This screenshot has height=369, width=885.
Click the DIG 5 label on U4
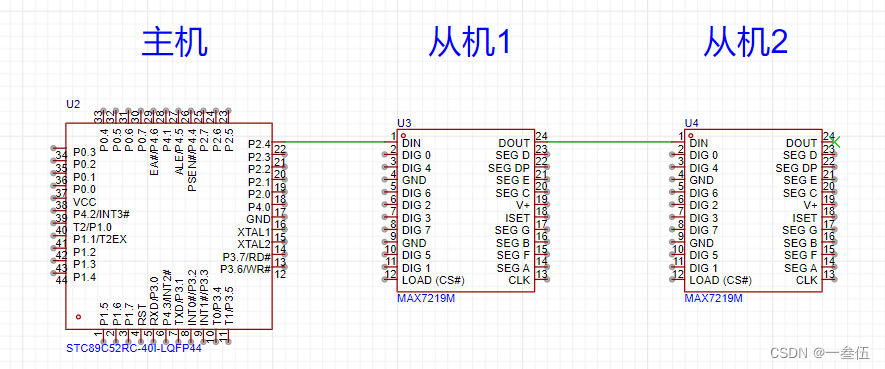click(x=704, y=256)
